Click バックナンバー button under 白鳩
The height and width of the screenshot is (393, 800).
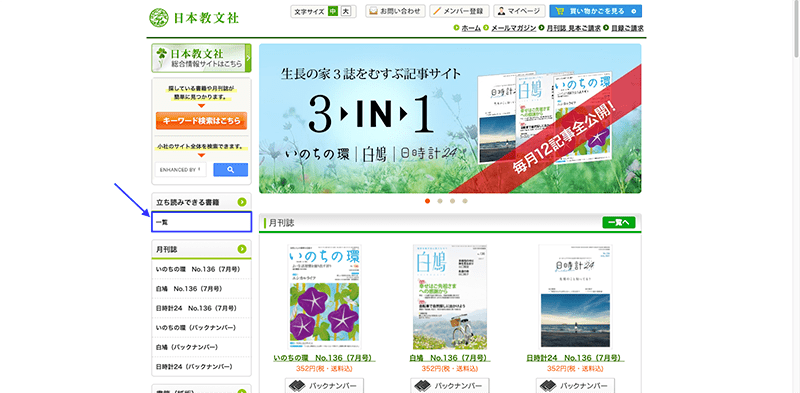click(450, 386)
